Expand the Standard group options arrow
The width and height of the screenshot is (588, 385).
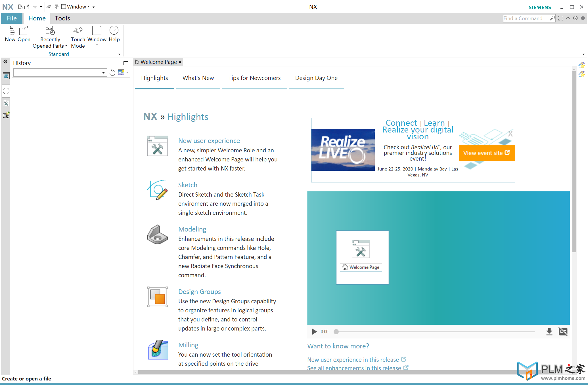[x=119, y=54]
